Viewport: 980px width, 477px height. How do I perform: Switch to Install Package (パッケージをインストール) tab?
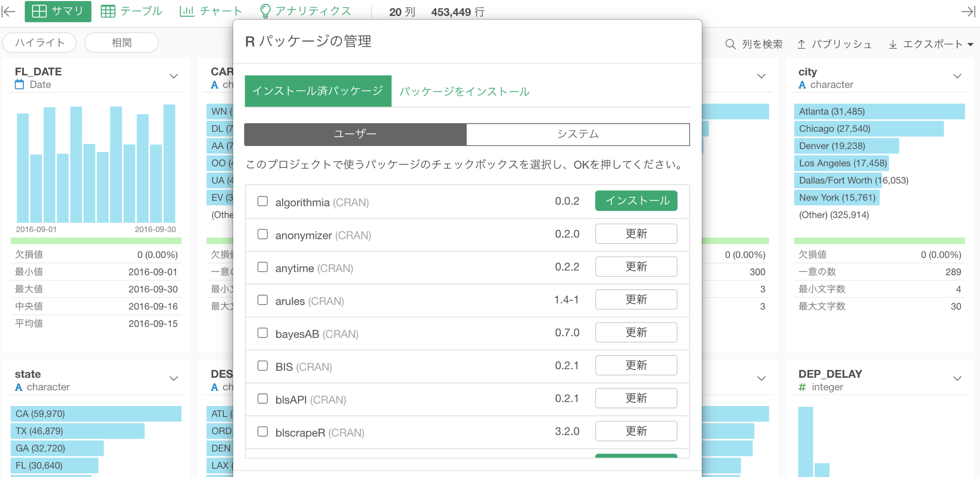(464, 91)
